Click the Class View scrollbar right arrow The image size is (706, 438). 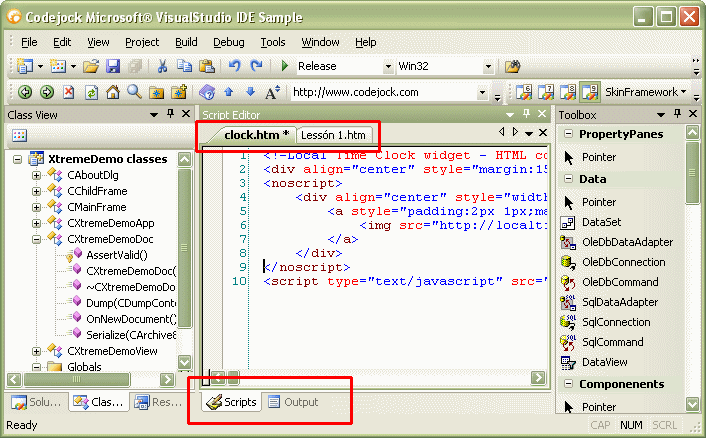(167, 379)
